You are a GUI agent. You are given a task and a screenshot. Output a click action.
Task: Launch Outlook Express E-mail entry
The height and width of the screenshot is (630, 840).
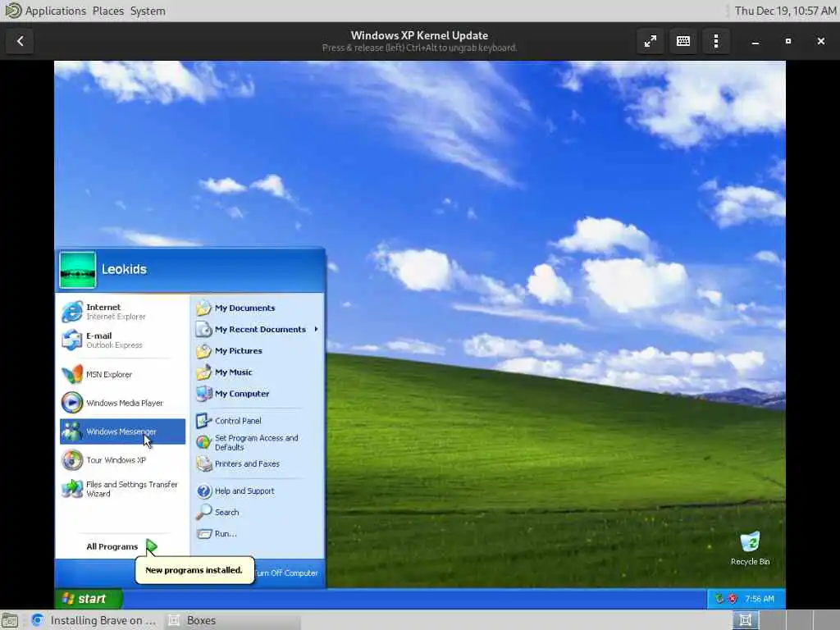(122, 340)
